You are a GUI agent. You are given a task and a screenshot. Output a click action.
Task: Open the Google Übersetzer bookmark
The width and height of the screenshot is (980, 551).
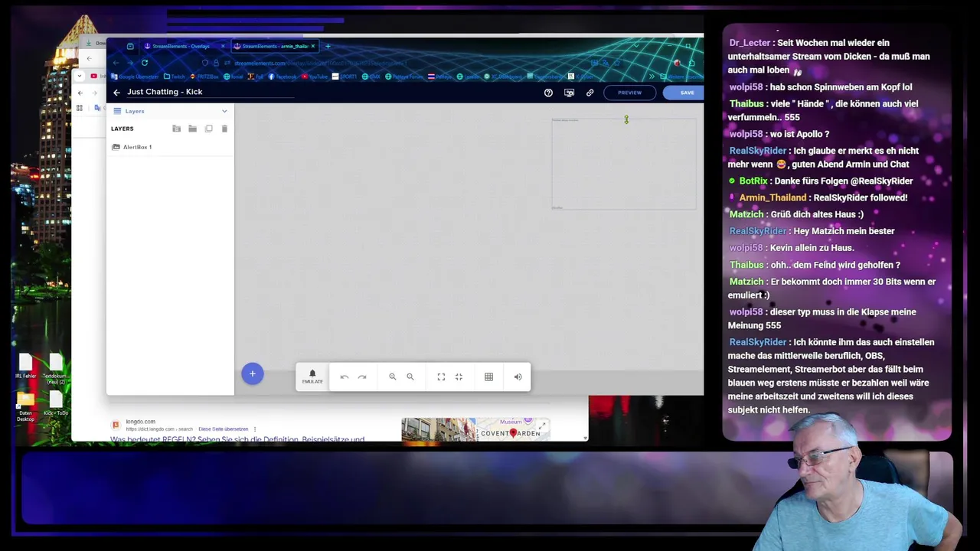[x=135, y=77]
